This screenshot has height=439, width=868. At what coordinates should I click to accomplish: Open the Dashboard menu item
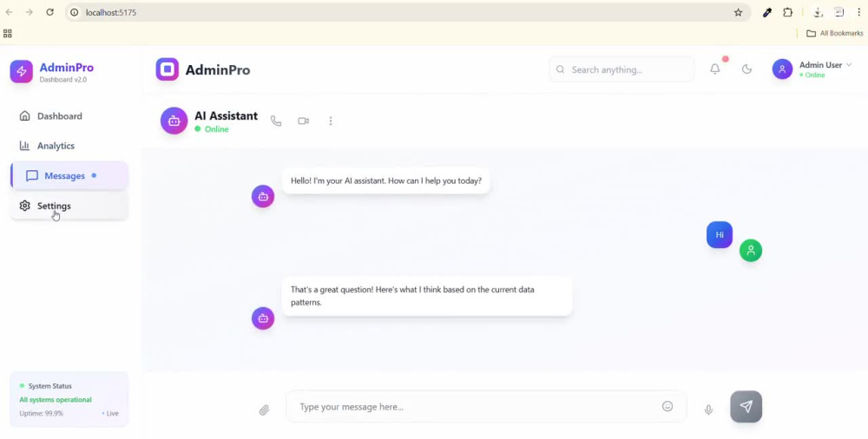coord(69,116)
